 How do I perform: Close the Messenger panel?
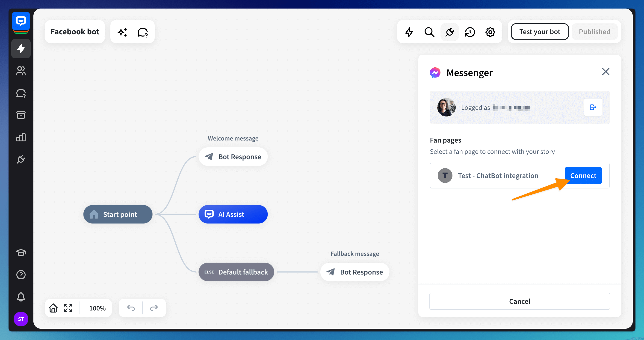(605, 72)
